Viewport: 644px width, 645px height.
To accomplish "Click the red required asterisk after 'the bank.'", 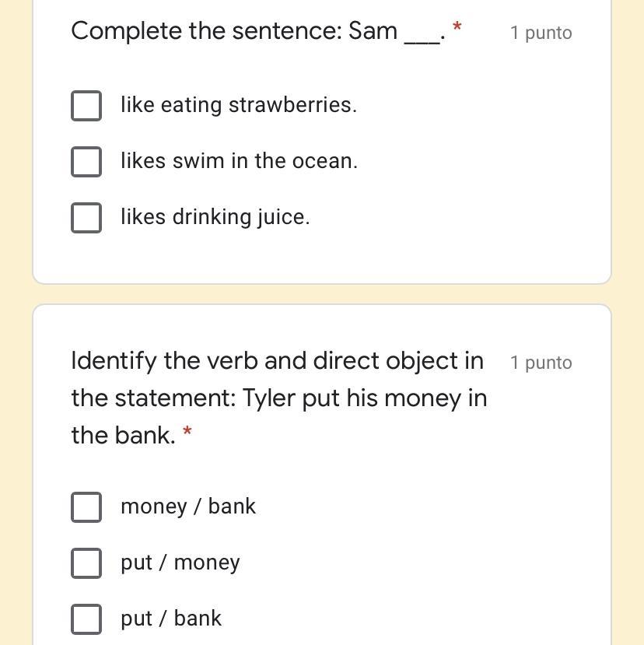I will tap(187, 431).
